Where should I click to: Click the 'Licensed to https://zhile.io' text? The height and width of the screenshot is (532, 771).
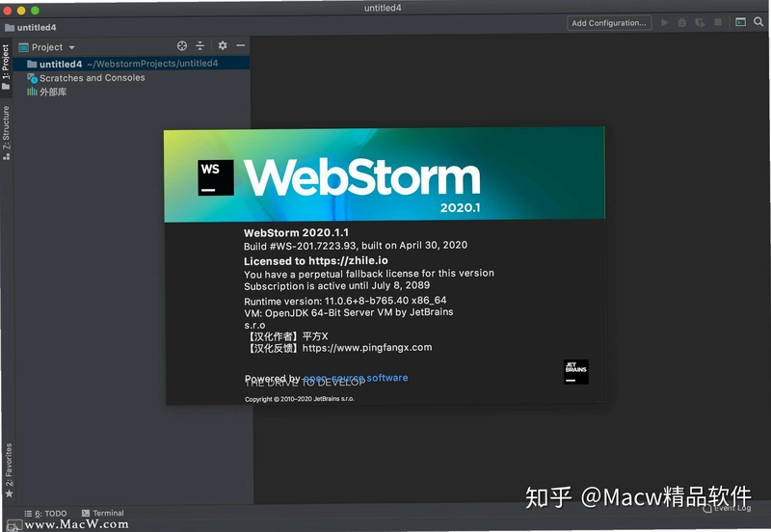click(316, 260)
